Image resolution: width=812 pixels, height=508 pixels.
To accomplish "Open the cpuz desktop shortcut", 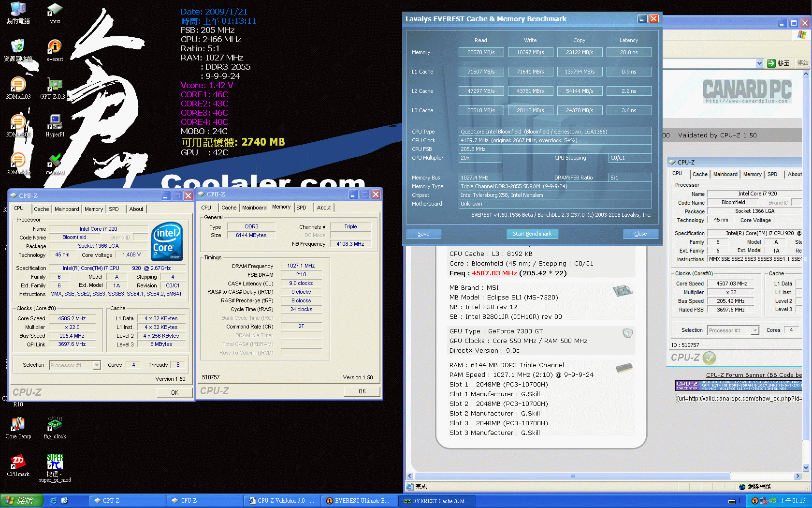I will (x=55, y=14).
